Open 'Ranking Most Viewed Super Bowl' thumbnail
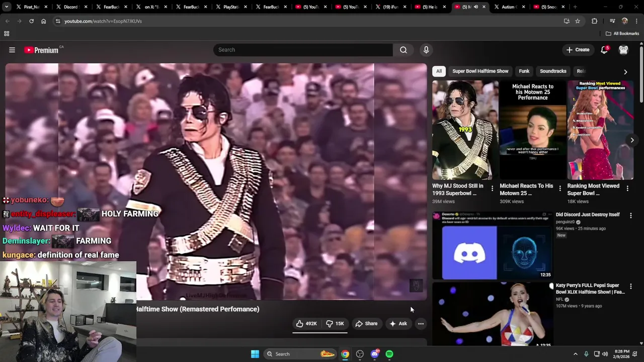This screenshot has width=644, height=362. 600,130
